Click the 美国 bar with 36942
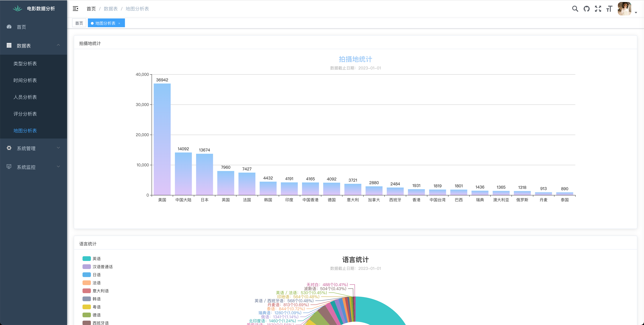The image size is (644, 325). pos(162,139)
